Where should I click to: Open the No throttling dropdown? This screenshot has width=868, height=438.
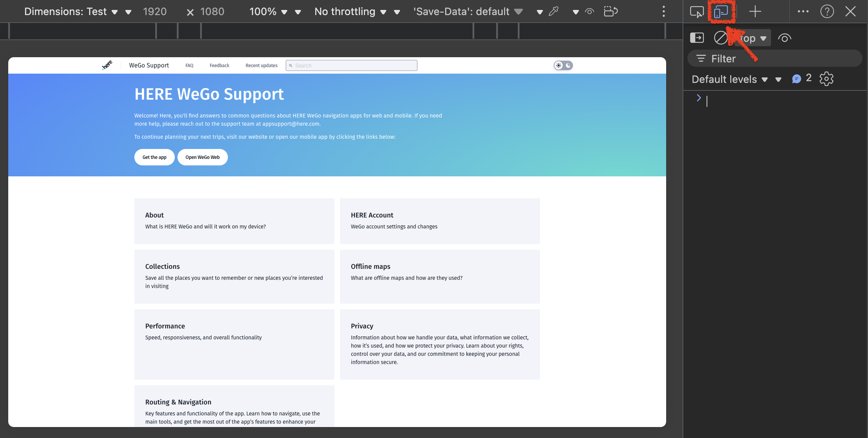[351, 12]
